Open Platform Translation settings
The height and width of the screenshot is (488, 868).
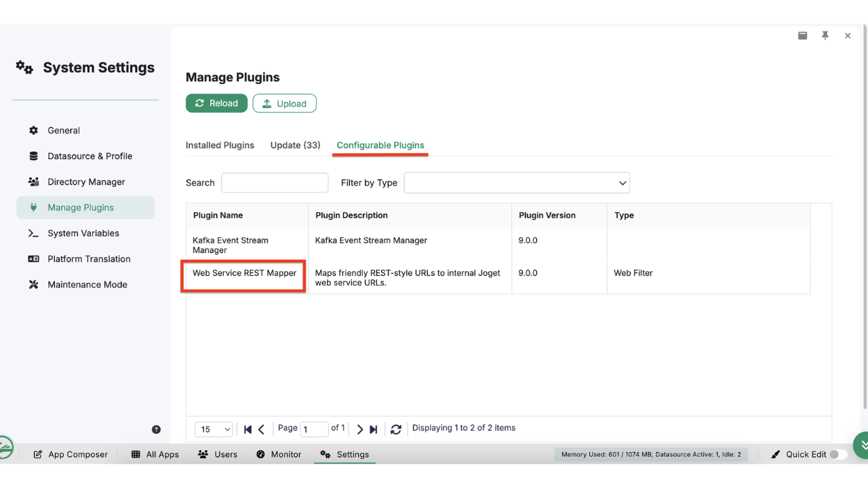pos(85,259)
